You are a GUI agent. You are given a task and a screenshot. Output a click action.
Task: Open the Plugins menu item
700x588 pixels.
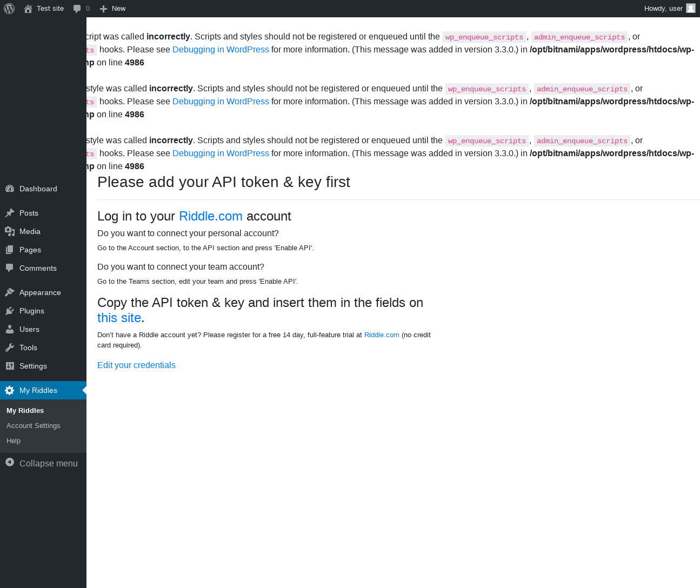coord(43,311)
